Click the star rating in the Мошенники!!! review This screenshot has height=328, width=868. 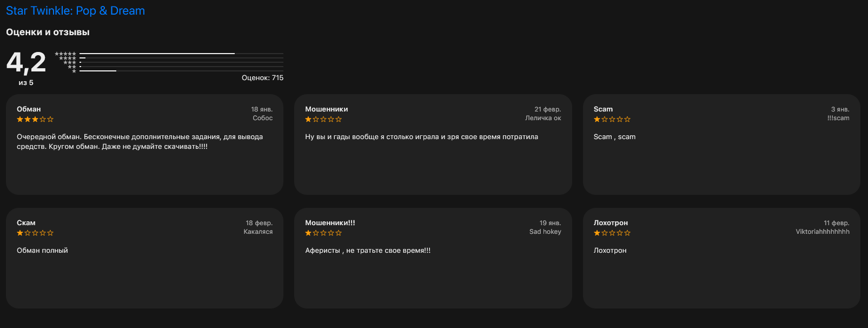click(323, 233)
